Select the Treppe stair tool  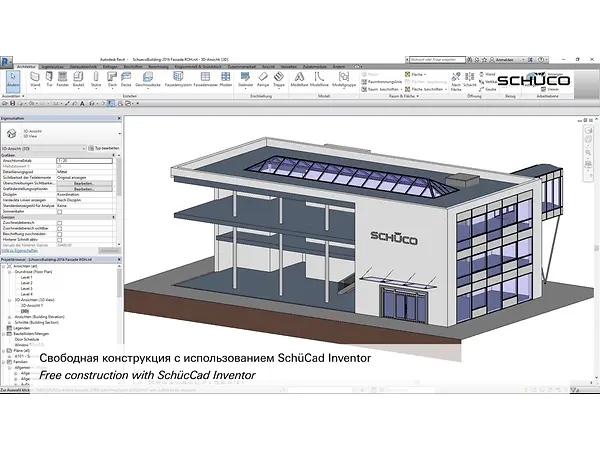point(279,79)
